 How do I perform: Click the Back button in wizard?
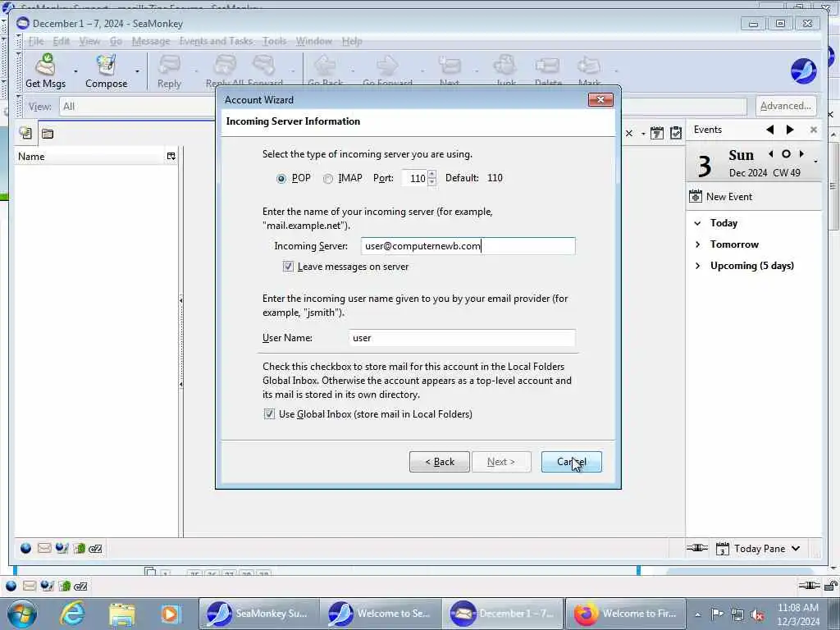pyautogui.click(x=440, y=462)
